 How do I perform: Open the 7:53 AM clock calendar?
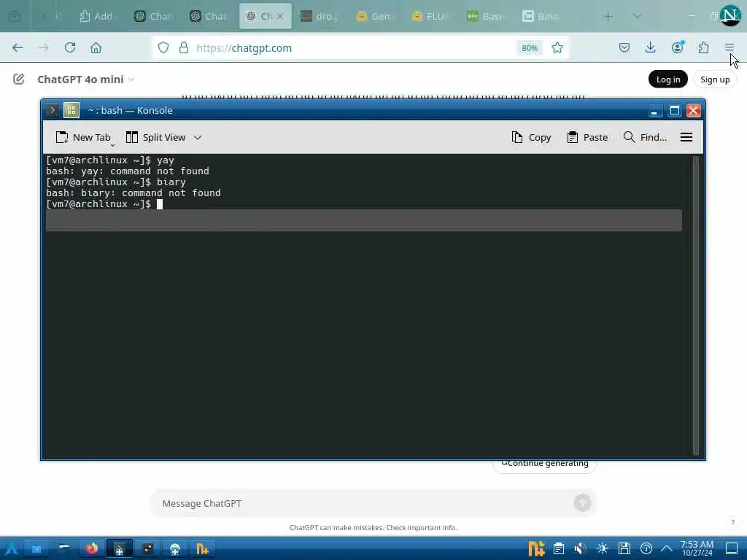tap(697, 548)
